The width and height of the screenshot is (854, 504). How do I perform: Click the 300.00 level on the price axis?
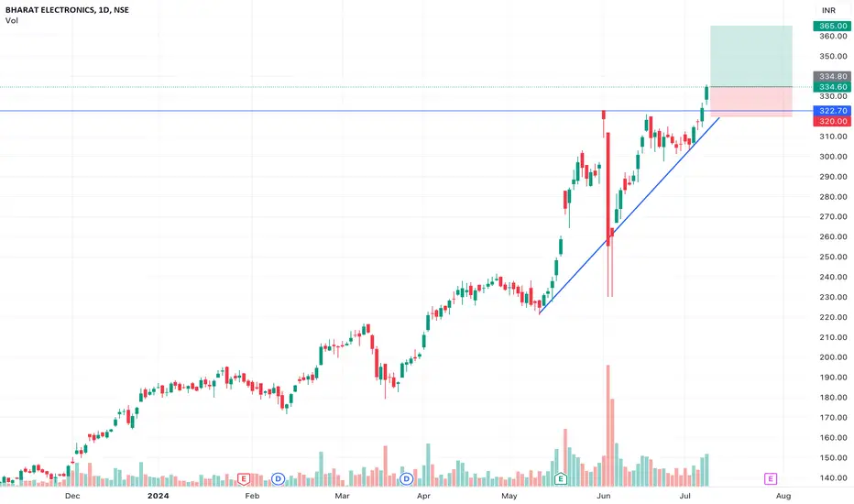point(833,157)
